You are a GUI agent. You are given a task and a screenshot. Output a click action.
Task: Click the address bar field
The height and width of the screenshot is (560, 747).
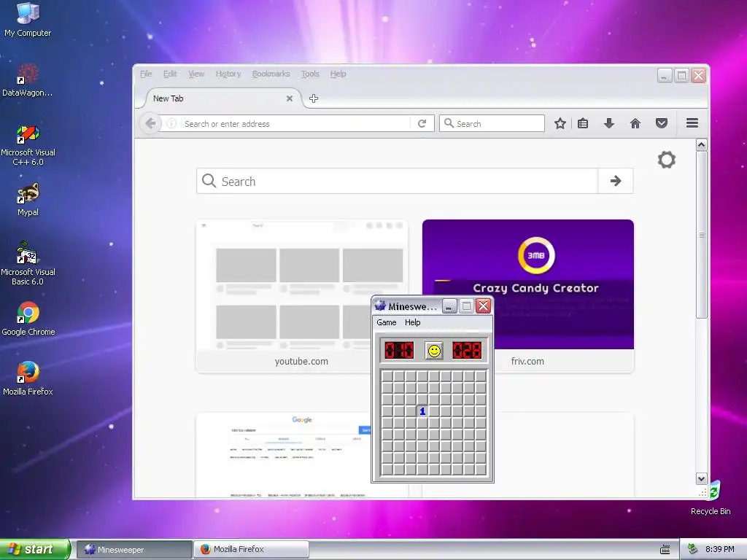tap(295, 124)
